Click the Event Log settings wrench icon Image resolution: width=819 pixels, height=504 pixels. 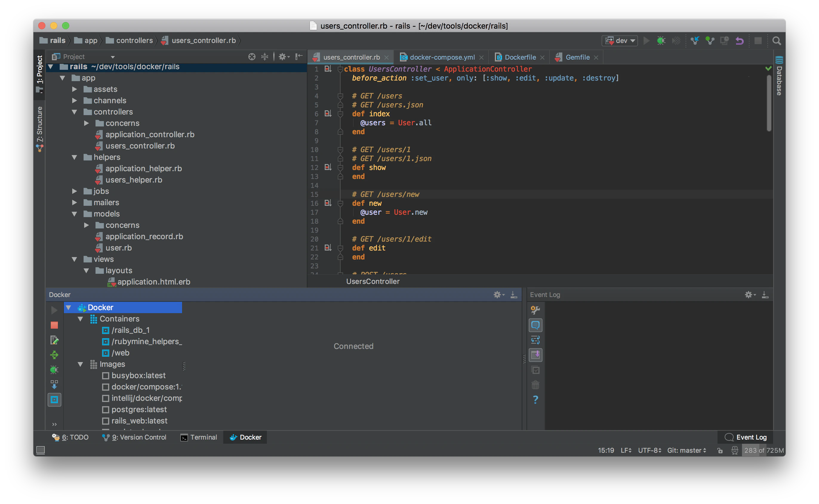[535, 310]
